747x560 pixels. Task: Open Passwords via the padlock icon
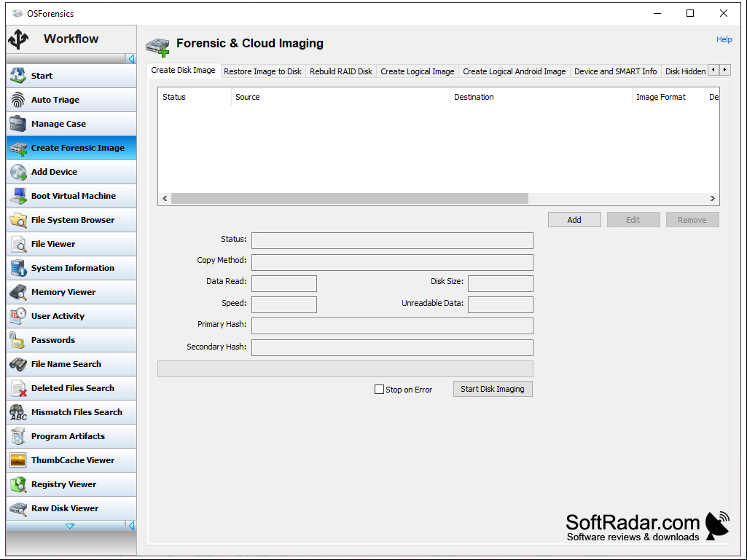pos(18,340)
